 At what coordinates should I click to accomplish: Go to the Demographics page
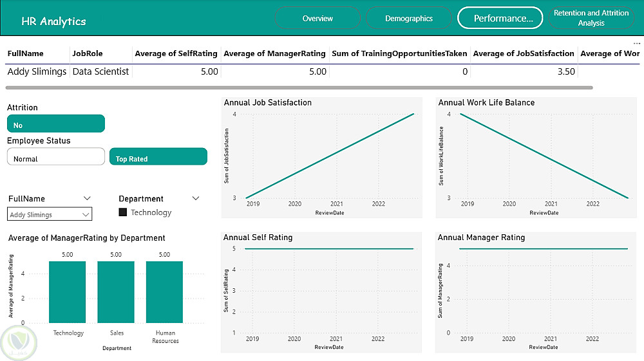(409, 19)
